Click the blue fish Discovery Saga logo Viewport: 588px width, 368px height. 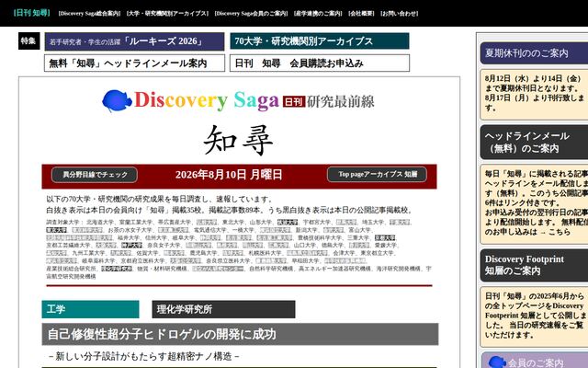tap(117, 100)
